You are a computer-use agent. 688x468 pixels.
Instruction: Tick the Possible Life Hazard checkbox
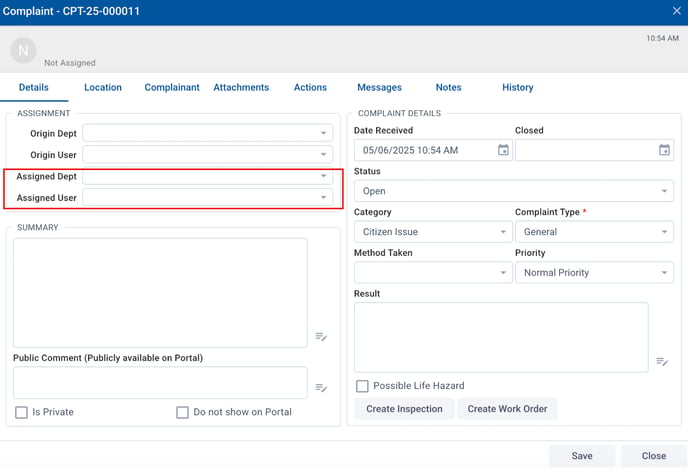click(363, 386)
